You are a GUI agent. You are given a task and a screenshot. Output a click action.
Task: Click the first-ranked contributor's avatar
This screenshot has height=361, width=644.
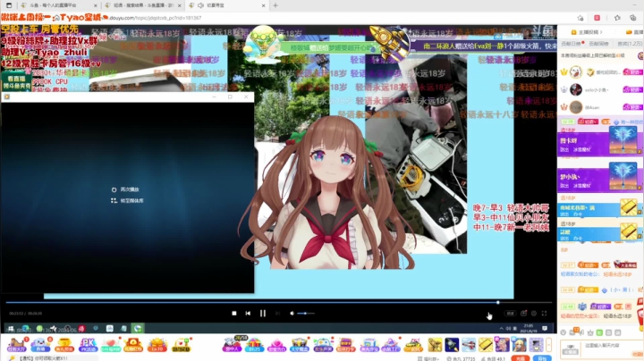tap(576, 72)
